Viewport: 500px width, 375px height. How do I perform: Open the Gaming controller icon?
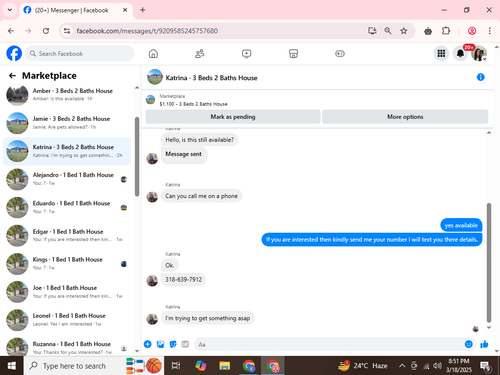[340, 53]
